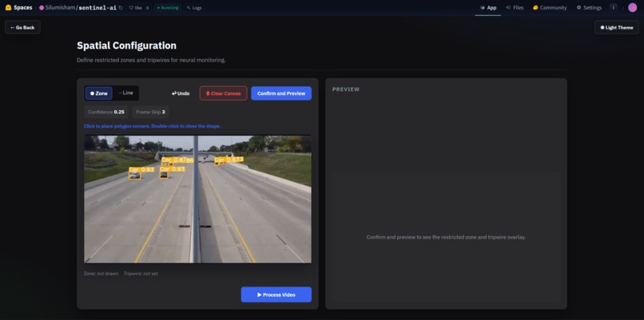Select the Zone drawing mode
Image resolution: width=644 pixels, height=320 pixels.
99,93
